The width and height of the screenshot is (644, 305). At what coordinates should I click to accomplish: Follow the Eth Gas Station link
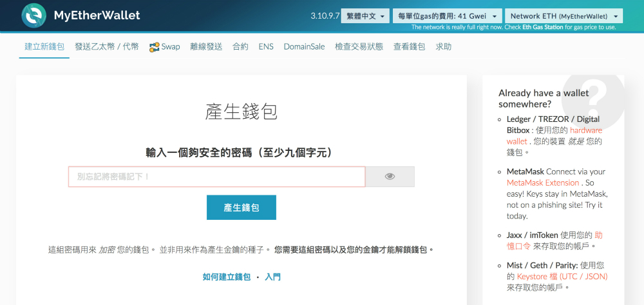click(543, 28)
